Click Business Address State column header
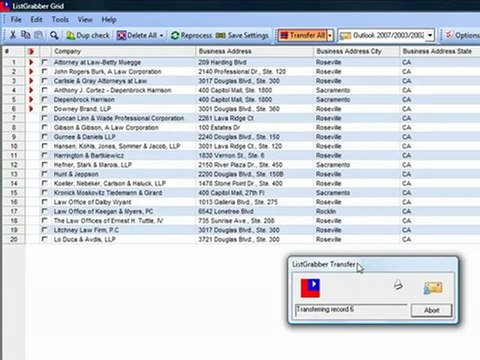This screenshot has height=360, width=480. point(440,51)
